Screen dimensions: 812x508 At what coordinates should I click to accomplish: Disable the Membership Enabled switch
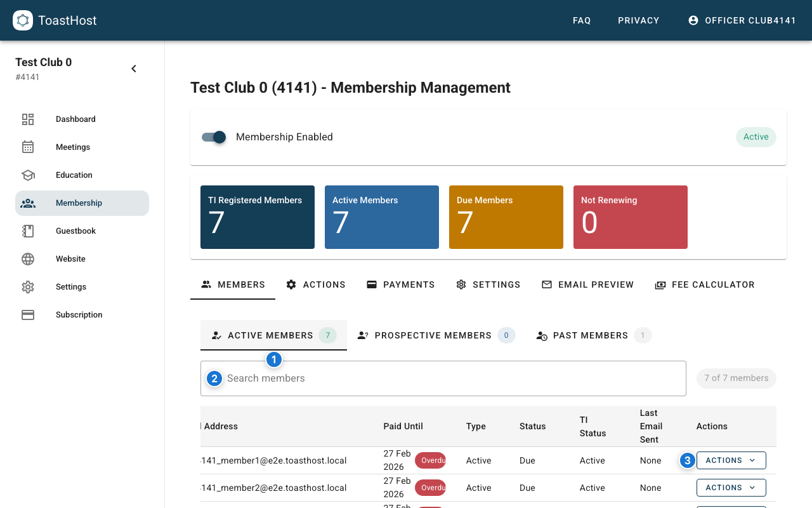point(214,137)
